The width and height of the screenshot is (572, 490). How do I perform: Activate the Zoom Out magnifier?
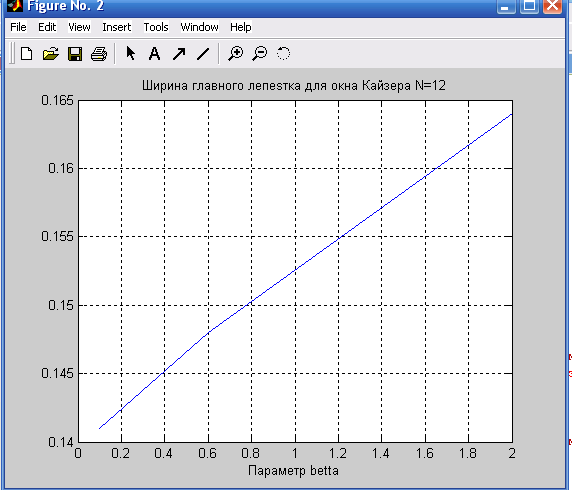(x=259, y=54)
